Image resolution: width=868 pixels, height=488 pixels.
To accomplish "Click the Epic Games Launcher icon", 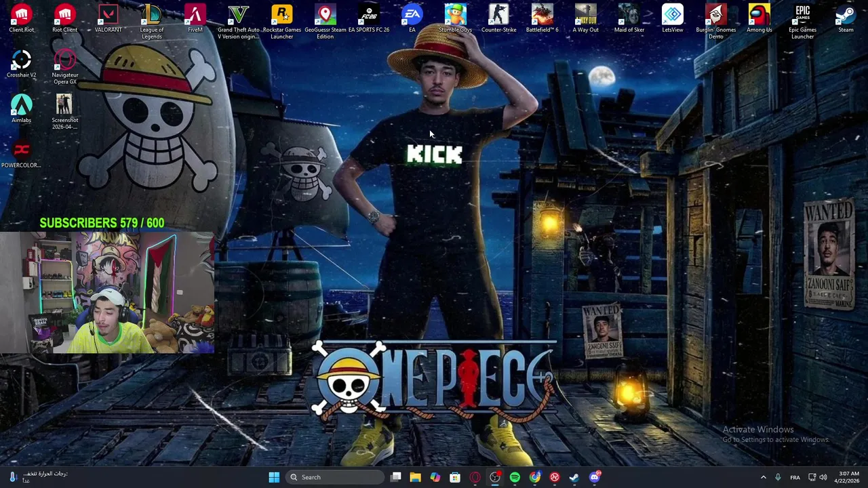I will (802, 22).
